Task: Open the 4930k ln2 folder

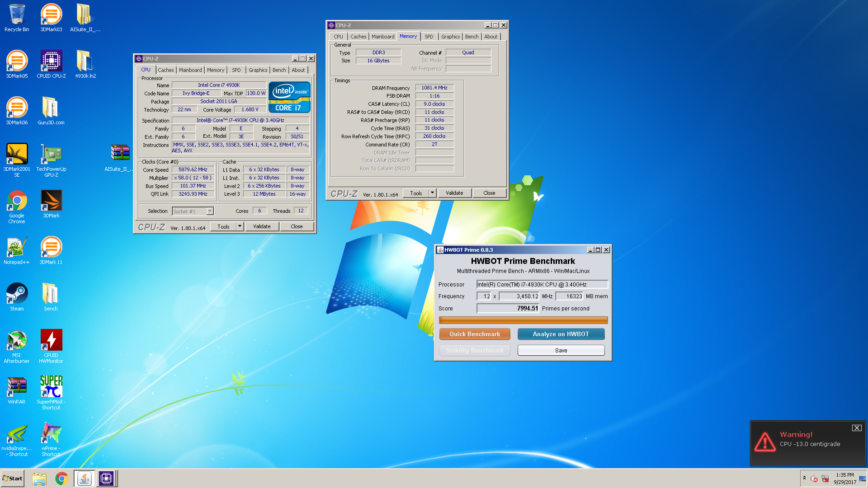Action: pos(85,64)
